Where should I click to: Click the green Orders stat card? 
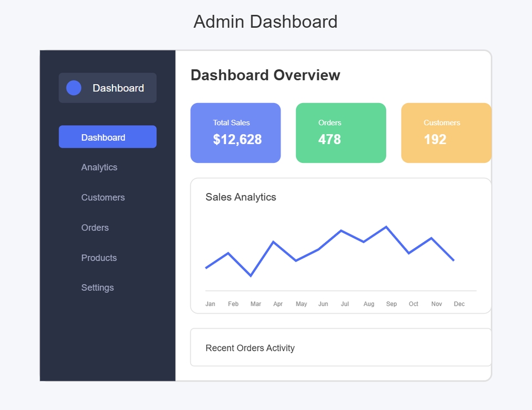click(341, 133)
